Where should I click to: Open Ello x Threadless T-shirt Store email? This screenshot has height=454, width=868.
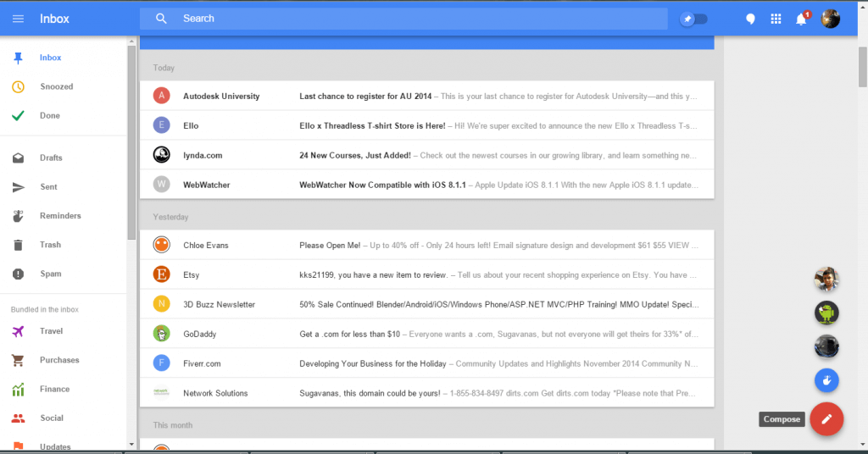click(427, 125)
